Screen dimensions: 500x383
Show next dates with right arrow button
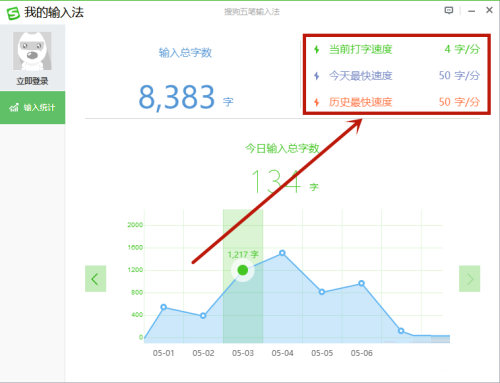point(469,279)
